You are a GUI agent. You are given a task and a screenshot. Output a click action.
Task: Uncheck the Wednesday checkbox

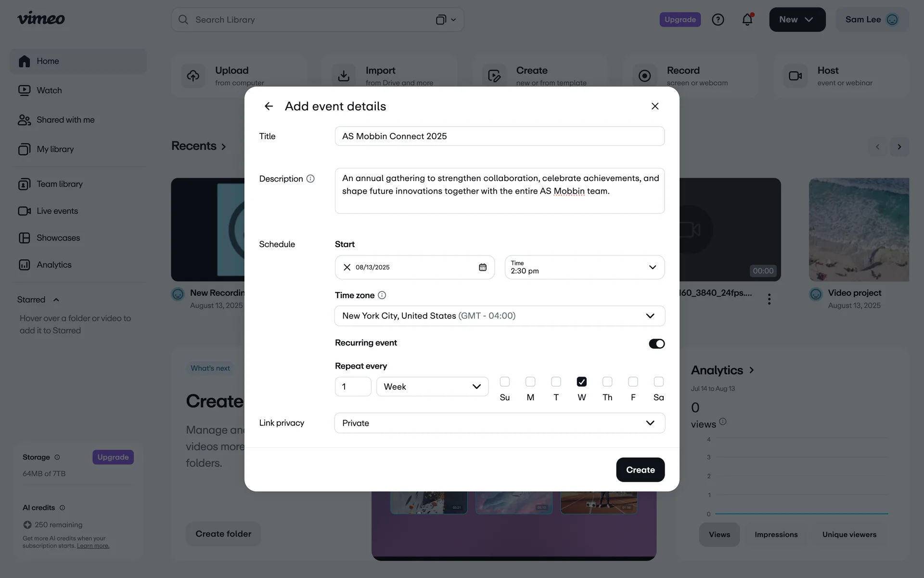(x=581, y=382)
